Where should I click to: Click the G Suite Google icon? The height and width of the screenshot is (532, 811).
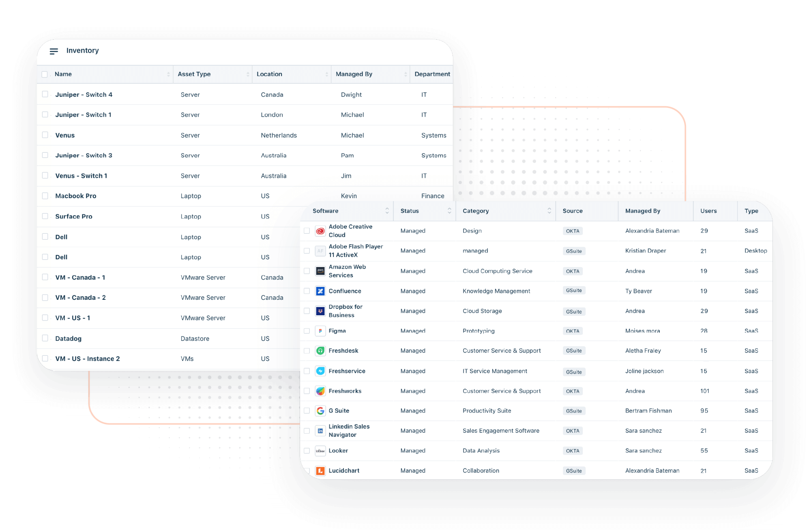click(x=320, y=411)
